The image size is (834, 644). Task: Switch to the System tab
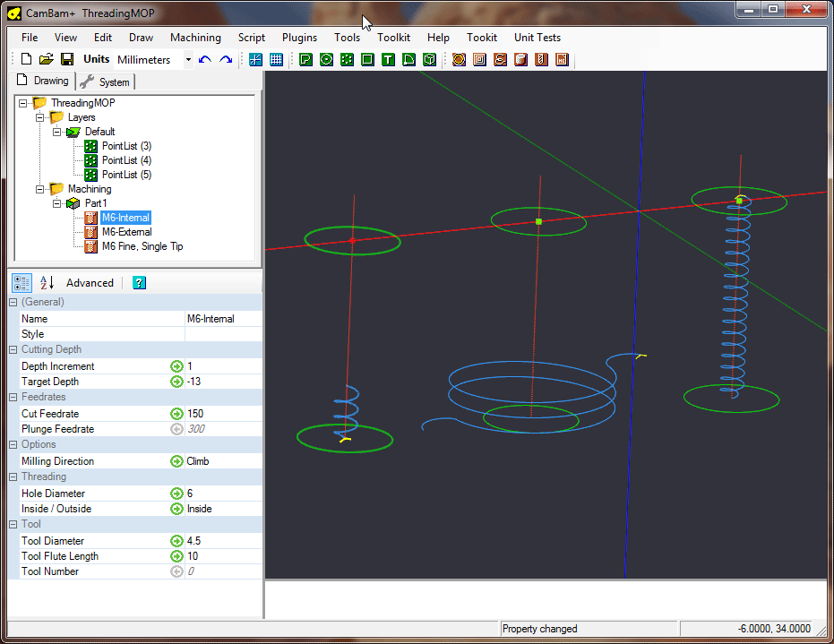(x=105, y=82)
